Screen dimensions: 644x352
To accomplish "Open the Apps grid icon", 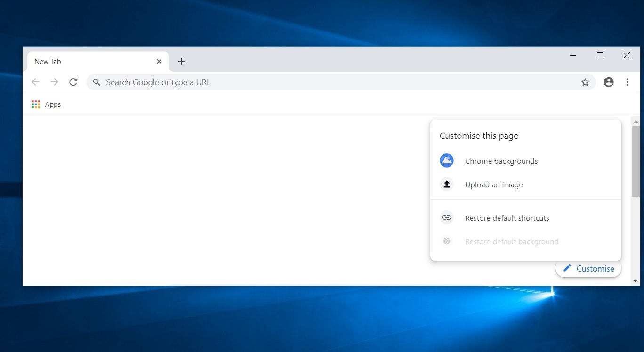I will 36,104.
